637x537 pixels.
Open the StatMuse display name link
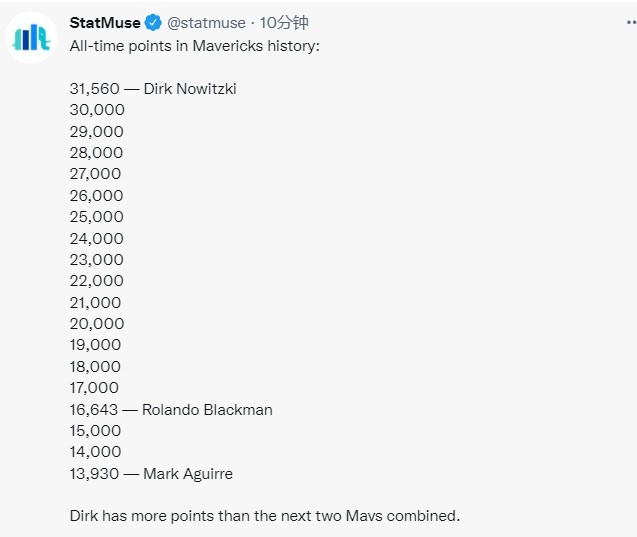(x=105, y=23)
